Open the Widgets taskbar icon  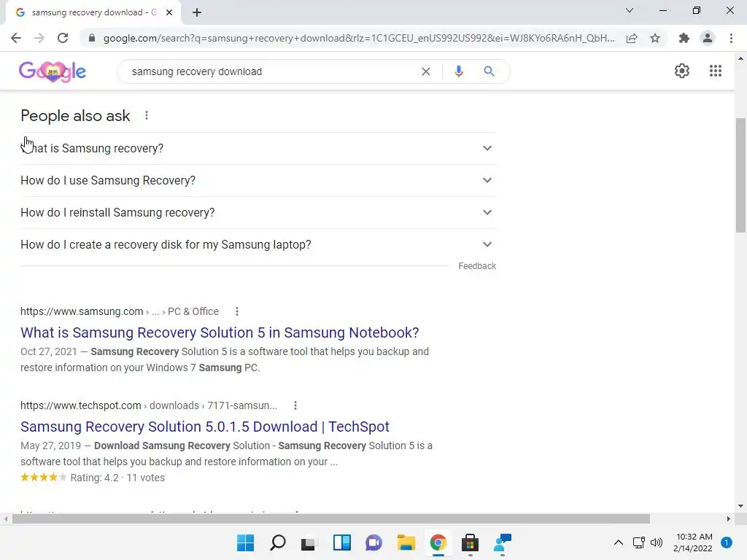coord(341,542)
